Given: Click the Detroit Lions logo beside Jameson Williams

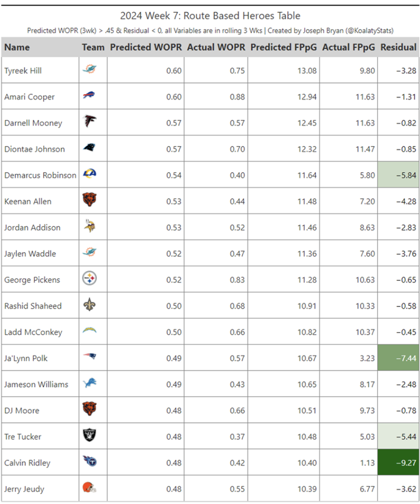Looking at the screenshot, I should [x=89, y=384].
